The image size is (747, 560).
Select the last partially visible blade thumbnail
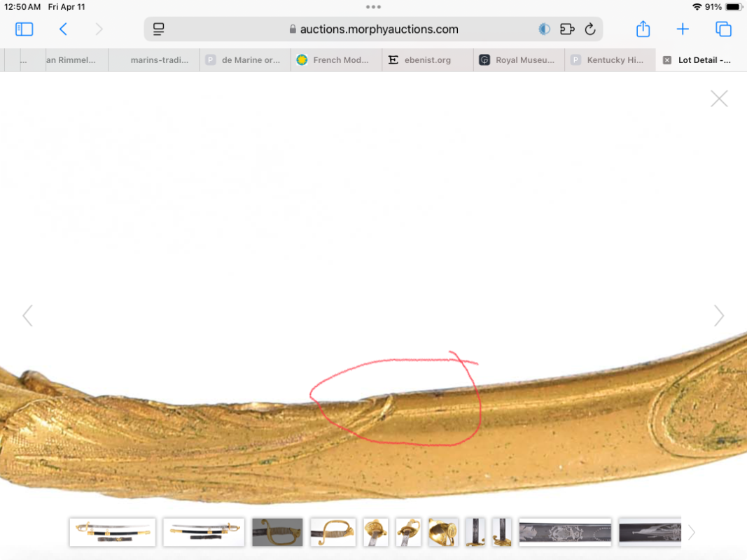point(650,532)
